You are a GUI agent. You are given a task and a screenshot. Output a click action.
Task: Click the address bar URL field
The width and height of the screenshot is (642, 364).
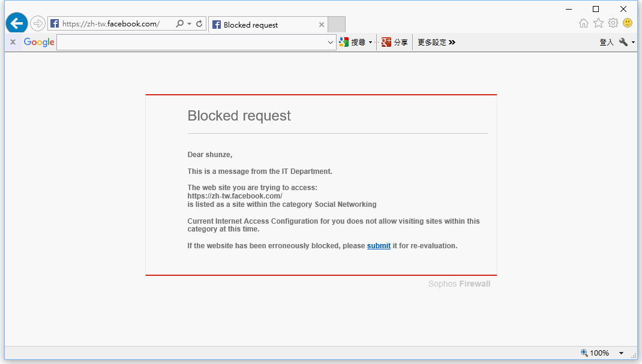[111, 24]
